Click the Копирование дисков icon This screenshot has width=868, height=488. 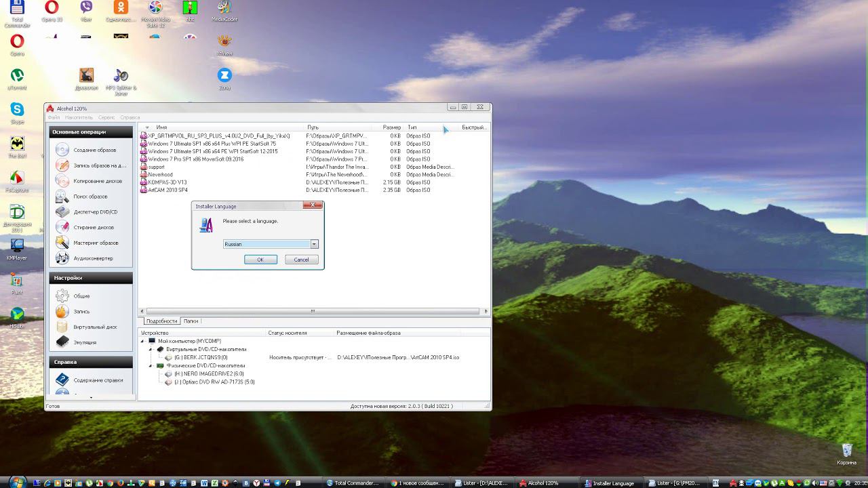coord(62,181)
